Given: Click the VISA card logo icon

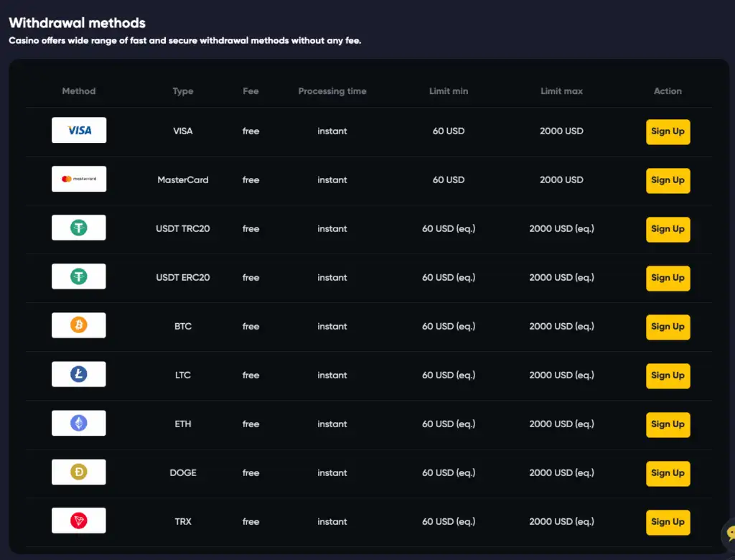Looking at the screenshot, I should pos(79,130).
